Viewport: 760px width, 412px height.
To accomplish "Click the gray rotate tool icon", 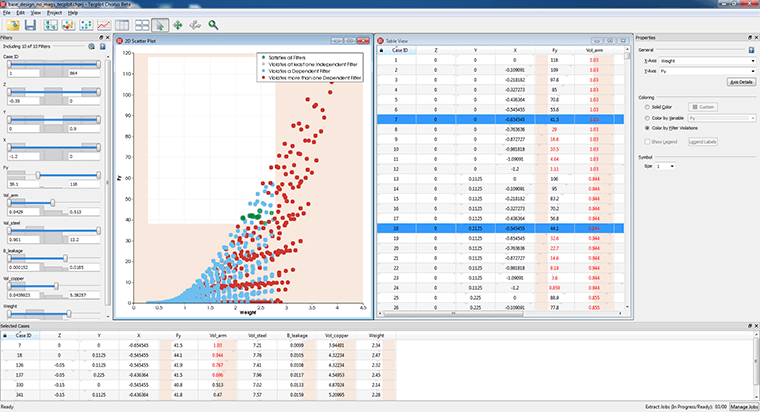I will coord(195,25).
